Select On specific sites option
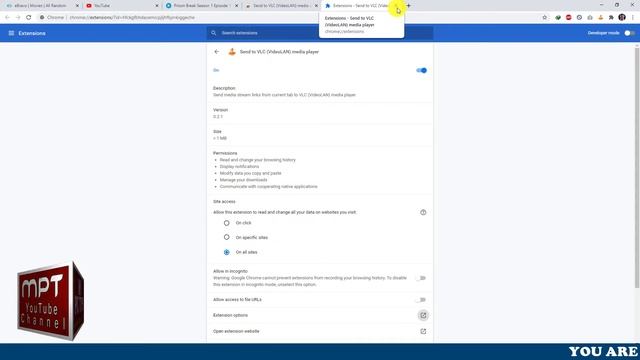This screenshot has width=640, height=360. (x=227, y=237)
